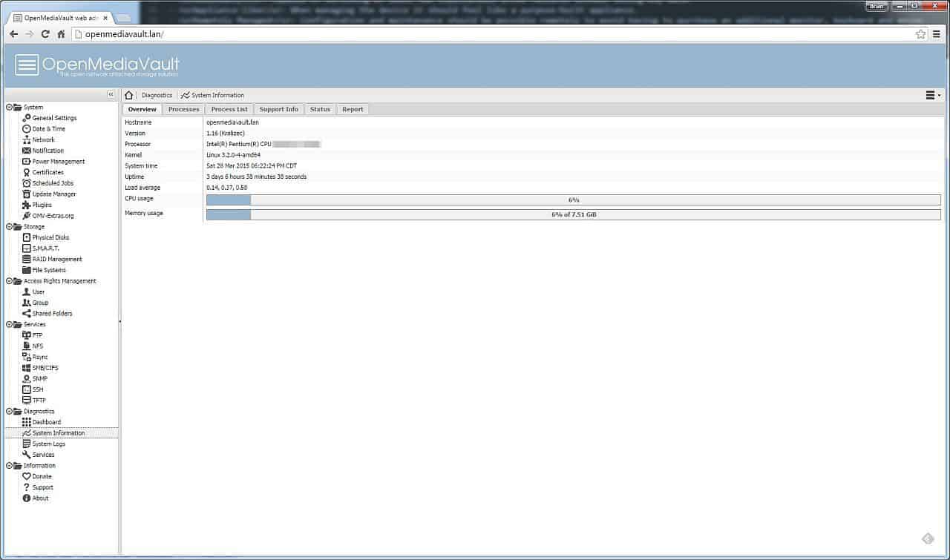Click the address bar URL field

(494, 34)
